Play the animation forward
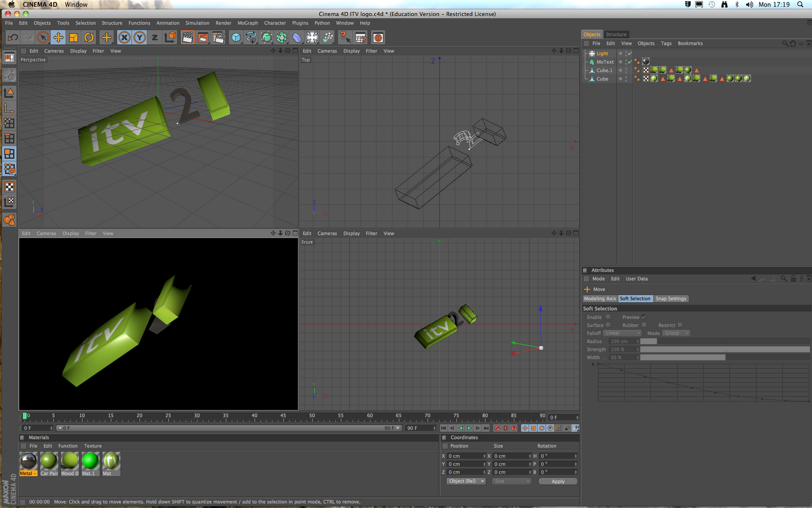The image size is (812, 508). (469, 428)
